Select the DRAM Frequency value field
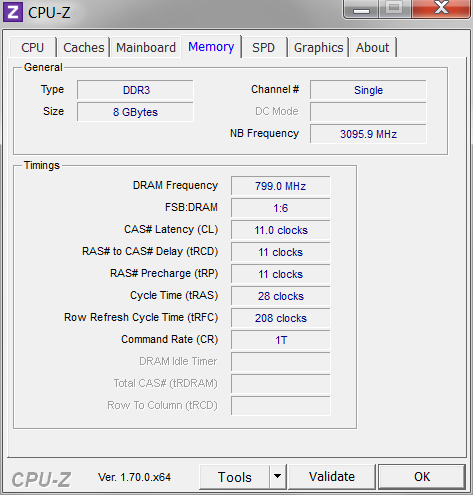The image size is (473, 495). tap(281, 186)
